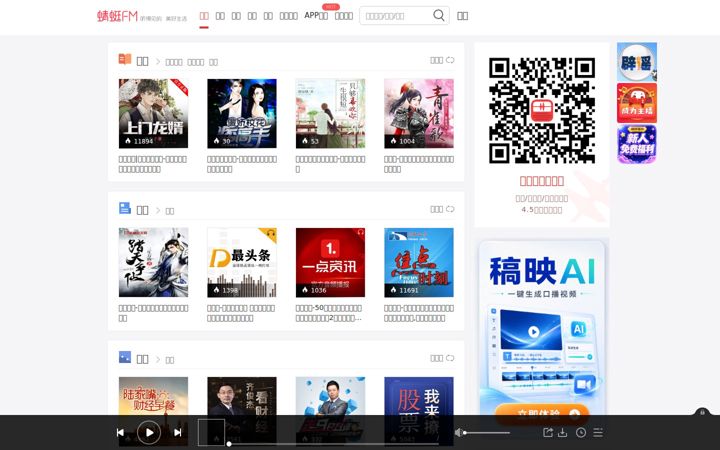Open the 新人免费福利 sidebar icon

pyautogui.click(x=637, y=144)
